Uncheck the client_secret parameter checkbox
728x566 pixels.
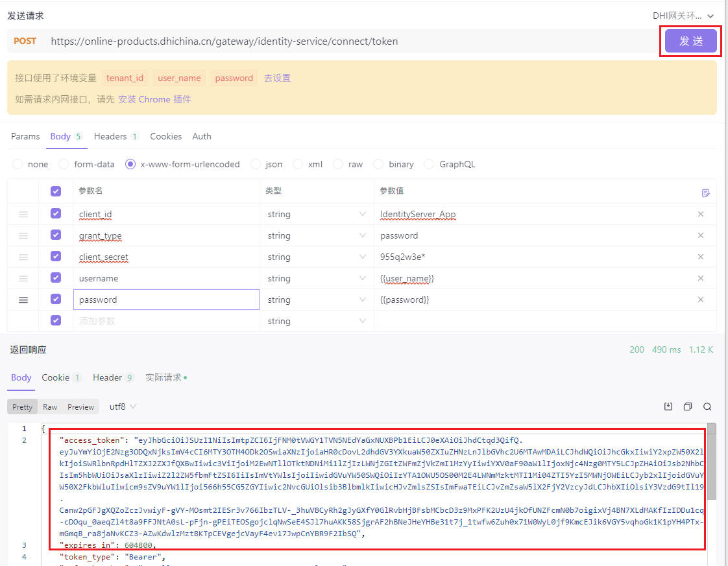56,256
